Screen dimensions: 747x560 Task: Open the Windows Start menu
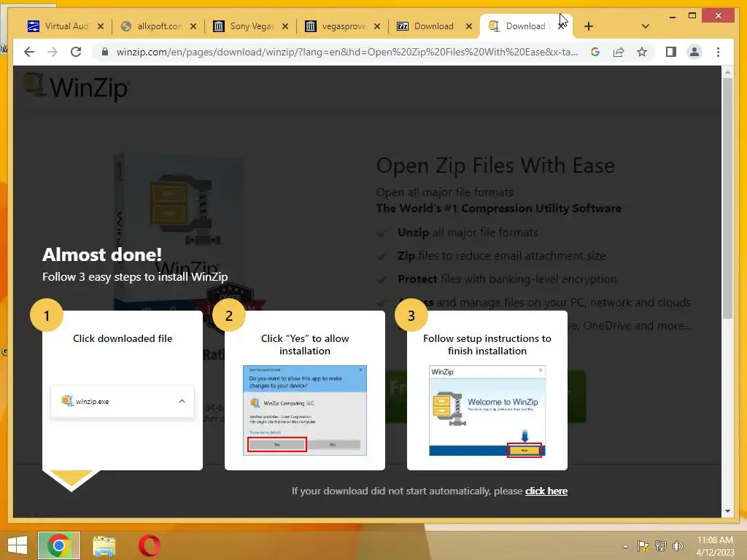[18, 545]
